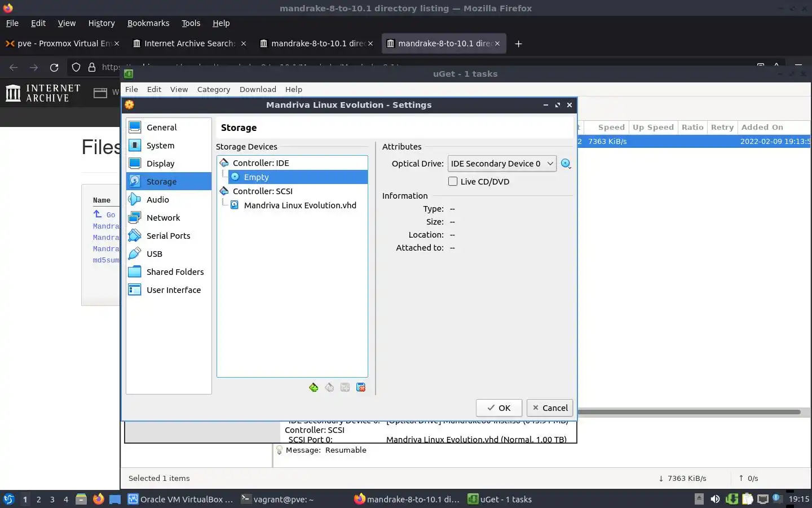Launch Firefox from taskbar launcher

pos(98,499)
